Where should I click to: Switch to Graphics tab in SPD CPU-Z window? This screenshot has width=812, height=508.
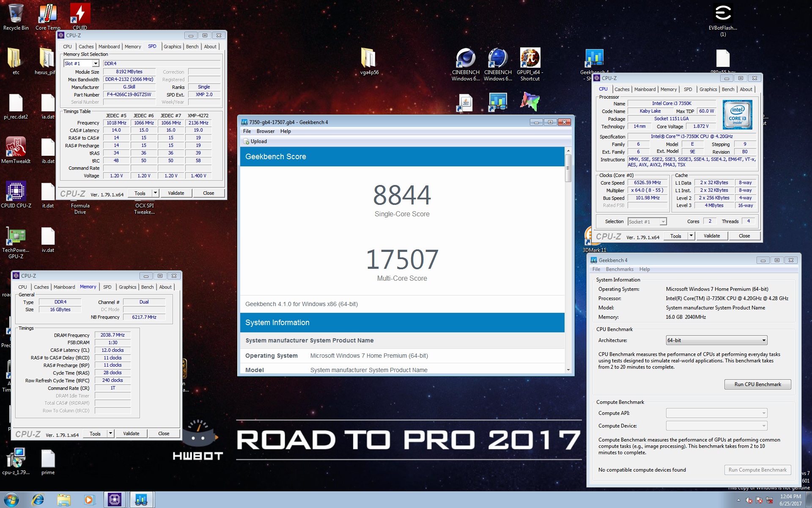(172, 47)
